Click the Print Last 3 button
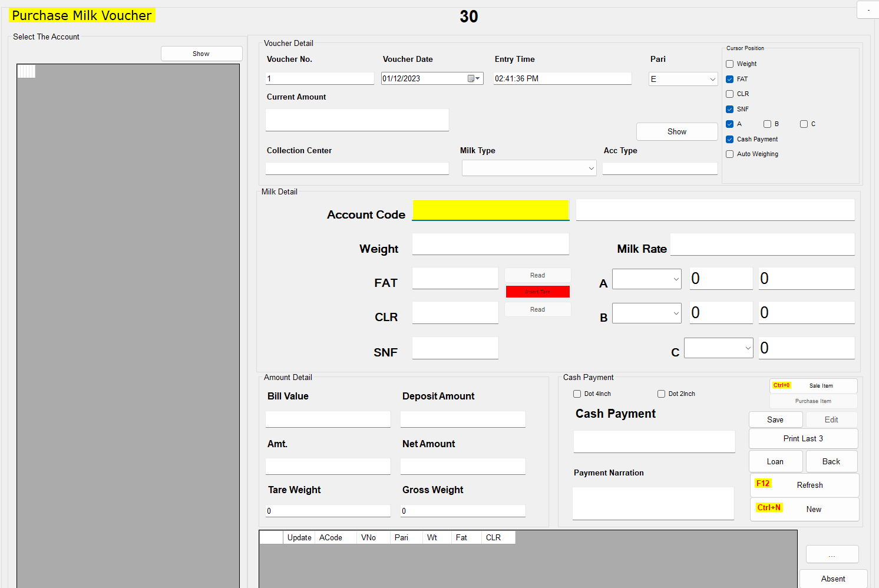The height and width of the screenshot is (588, 879). pyautogui.click(x=803, y=438)
